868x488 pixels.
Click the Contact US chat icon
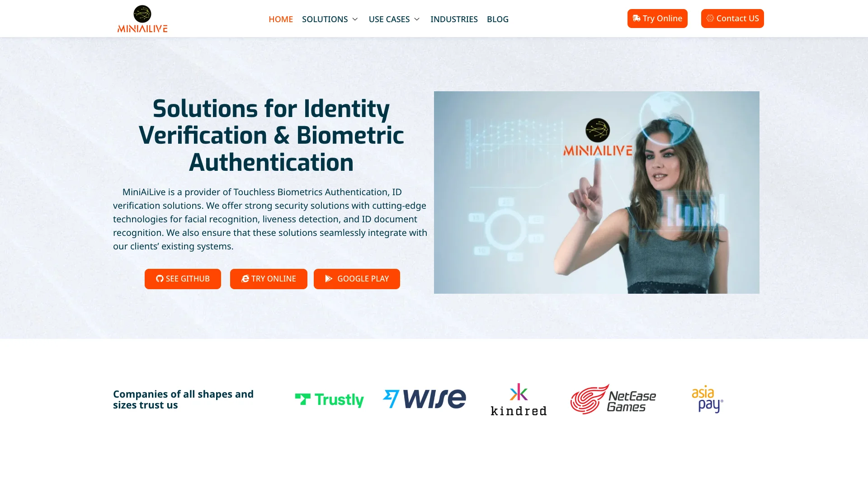[710, 19]
